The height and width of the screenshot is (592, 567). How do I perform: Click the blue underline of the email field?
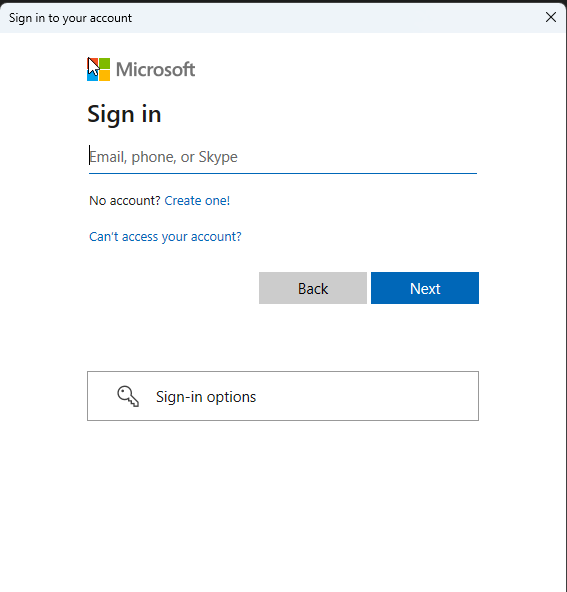tap(283, 173)
